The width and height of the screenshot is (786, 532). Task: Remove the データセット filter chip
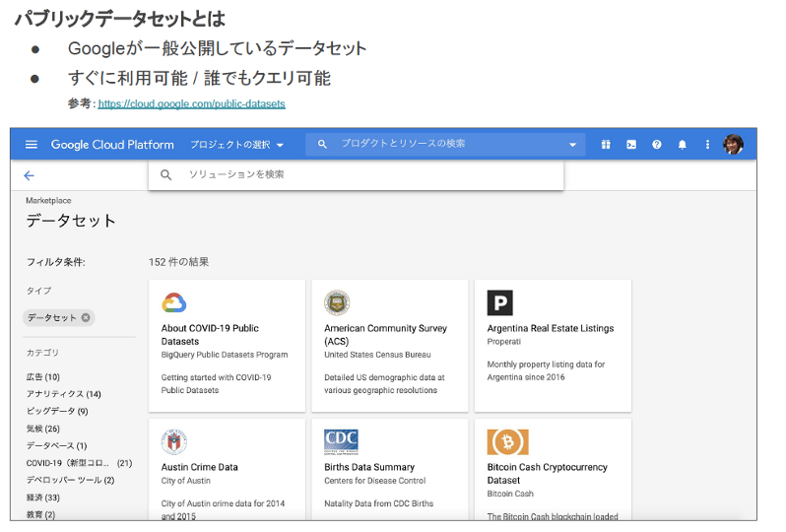pyautogui.click(x=86, y=317)
